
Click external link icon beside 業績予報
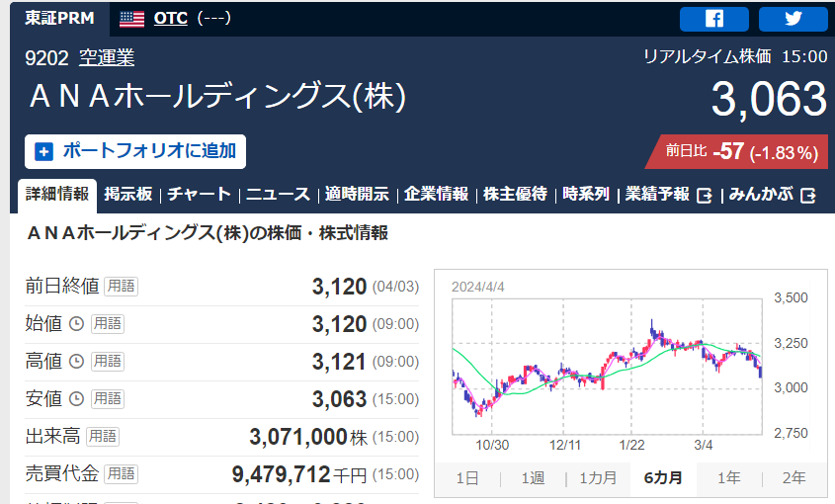coord(704,196)
